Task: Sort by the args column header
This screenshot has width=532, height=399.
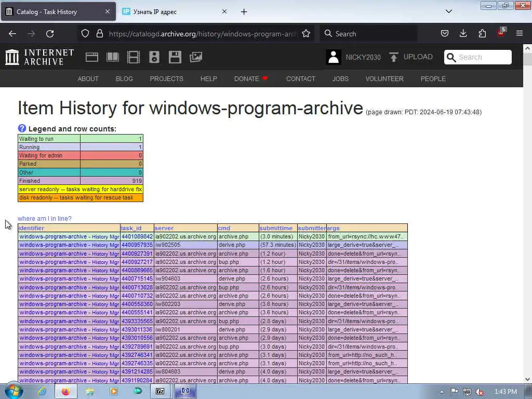Action: pos(333,228)
